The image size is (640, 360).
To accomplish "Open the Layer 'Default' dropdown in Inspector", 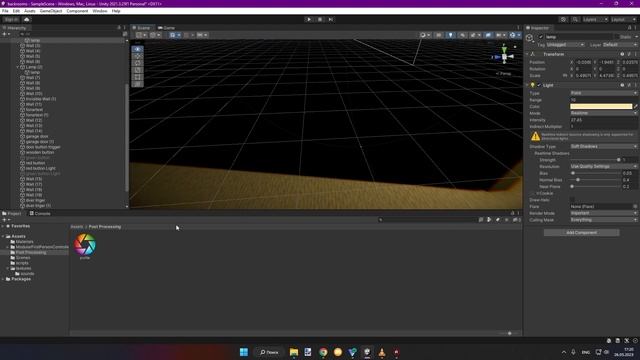I will pyautogui.click(x=620, y=45).
